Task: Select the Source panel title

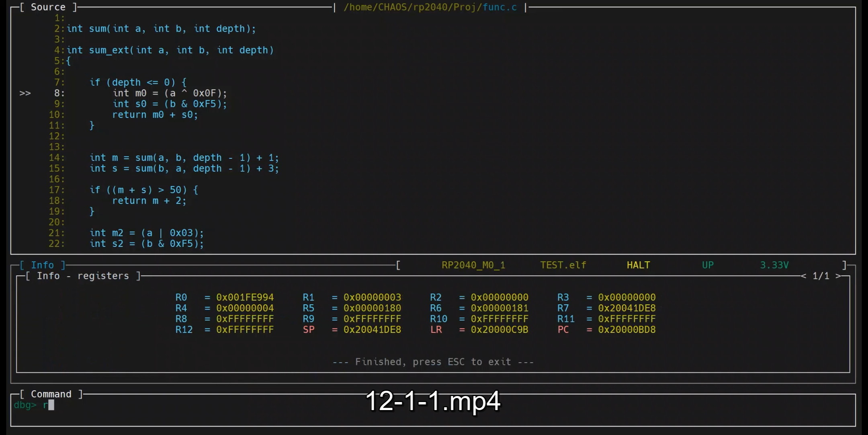Action: coord(48,7)
